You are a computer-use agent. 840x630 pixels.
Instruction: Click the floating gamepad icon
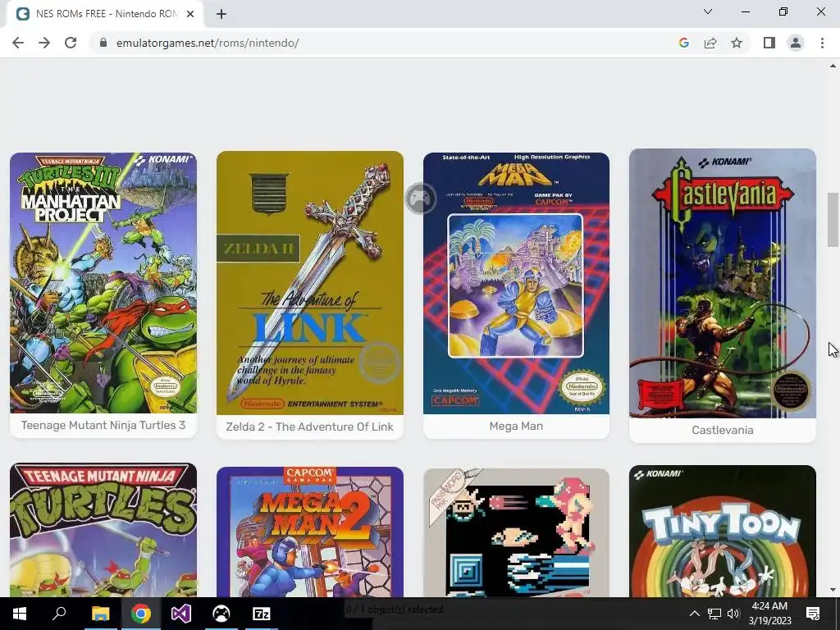(421, 199)
